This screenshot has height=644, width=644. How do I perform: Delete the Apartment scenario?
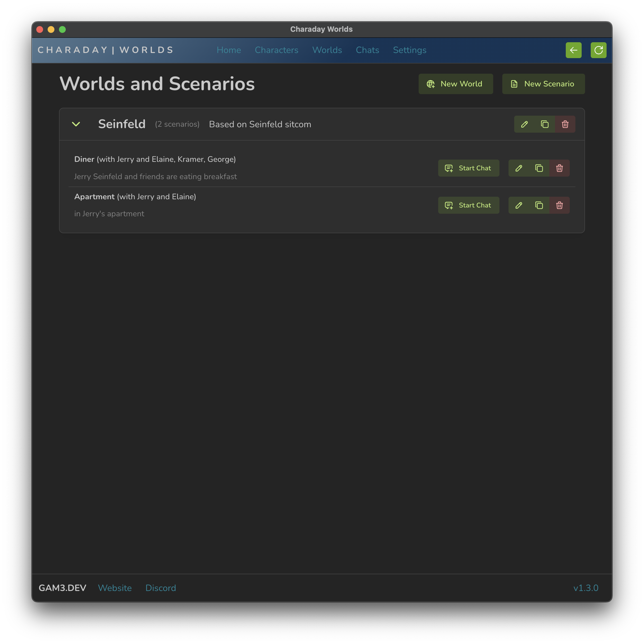559,205
